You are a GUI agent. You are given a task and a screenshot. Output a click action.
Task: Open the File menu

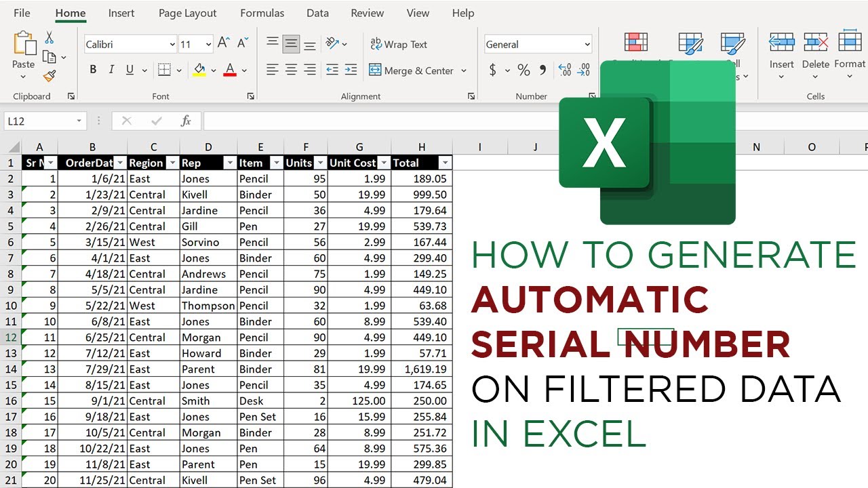point(22,13)
